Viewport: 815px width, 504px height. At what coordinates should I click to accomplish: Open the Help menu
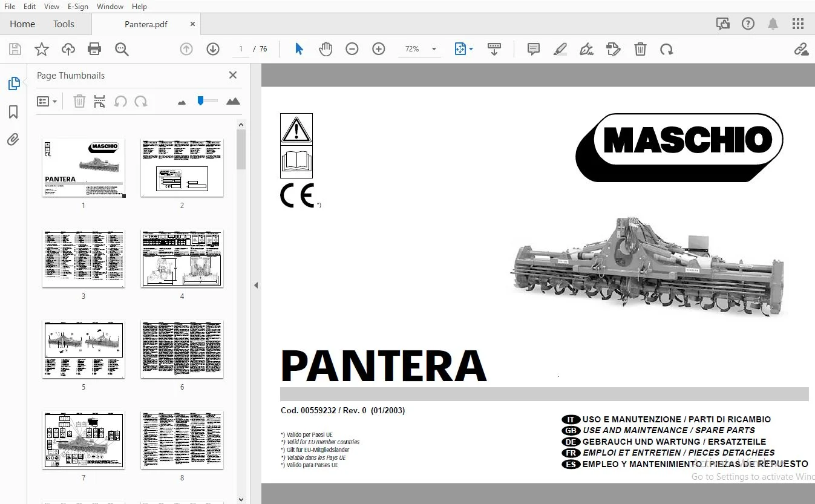[x=139, y=7]
